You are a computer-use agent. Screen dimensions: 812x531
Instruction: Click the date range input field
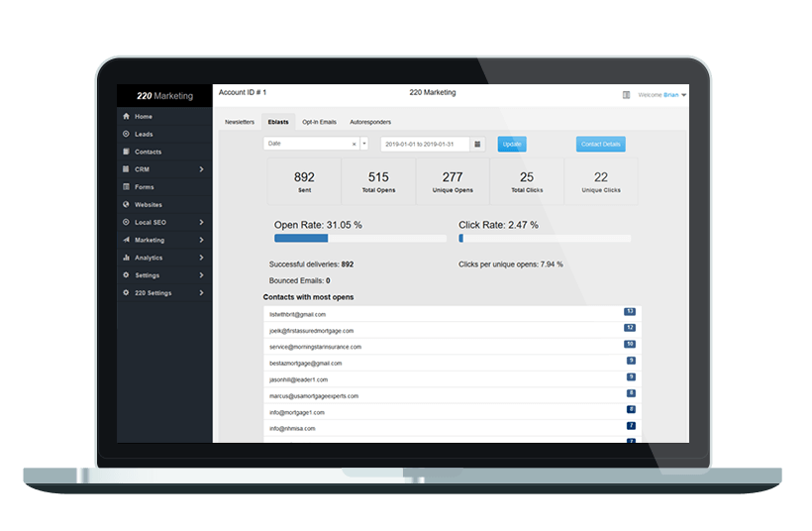point(425,144)
